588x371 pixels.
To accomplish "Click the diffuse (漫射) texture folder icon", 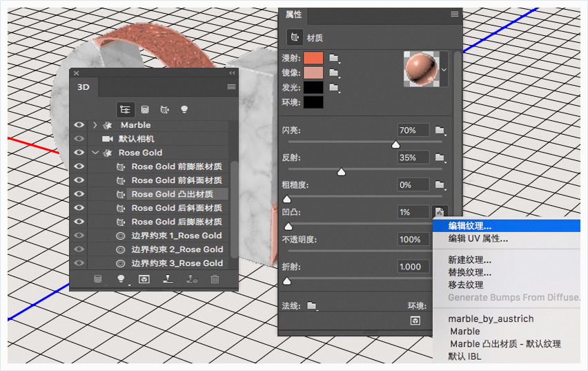I will (334, 58).
